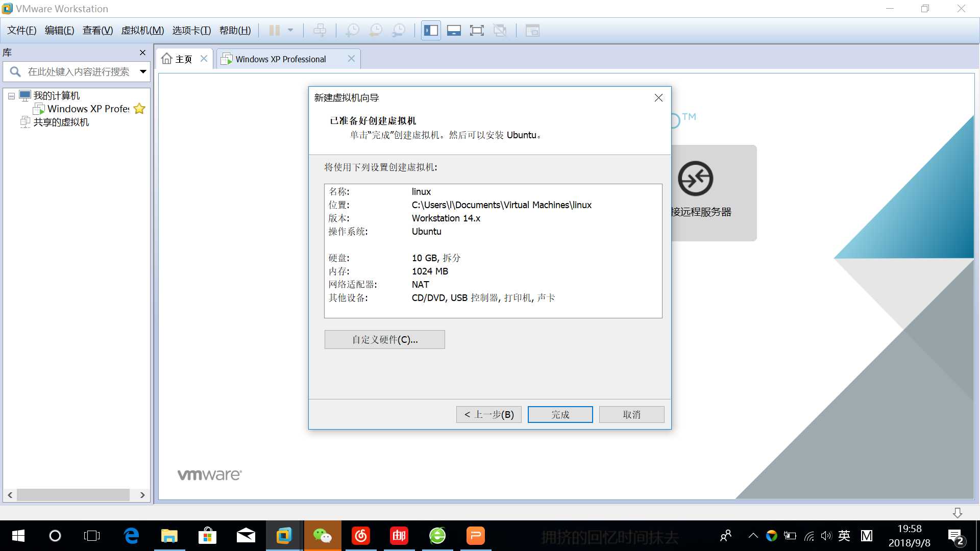Close the Windows XP Professional tab
Viewport: 980px width, 551px height.
(x=351, y=59)
